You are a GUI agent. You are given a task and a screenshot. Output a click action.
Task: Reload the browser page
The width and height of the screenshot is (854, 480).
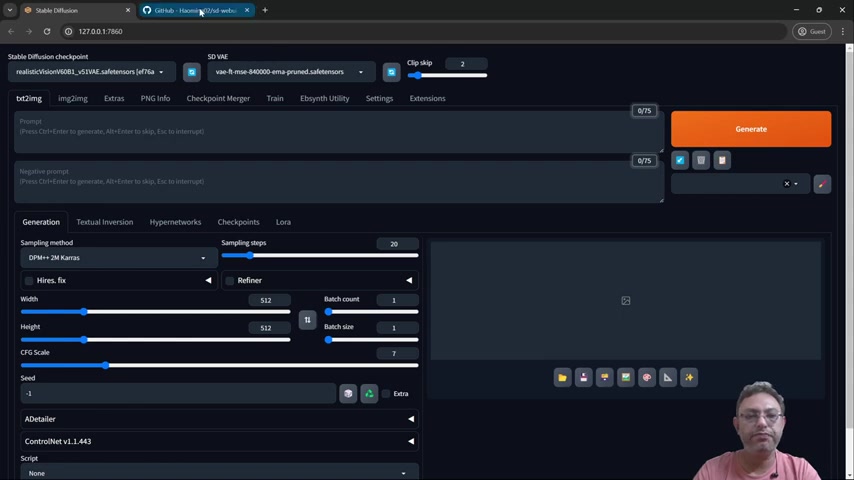click(47, 32)
